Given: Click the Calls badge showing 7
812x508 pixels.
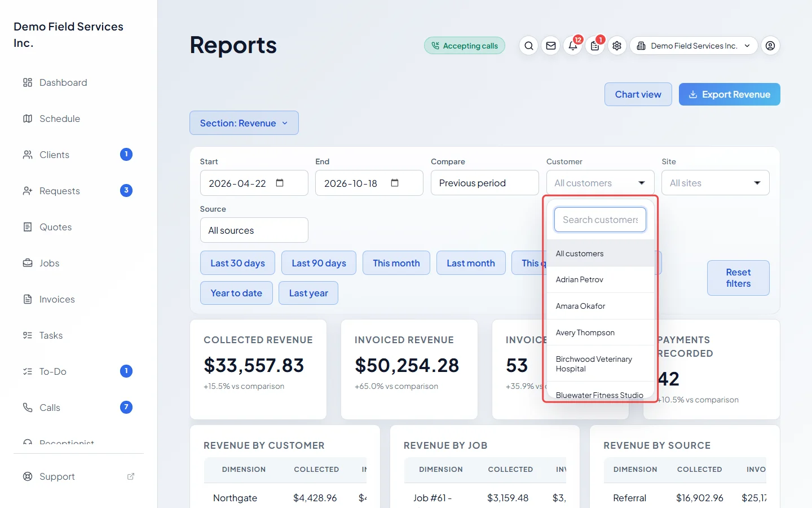Looking at the screenshot, I should [x=126, y=407].
